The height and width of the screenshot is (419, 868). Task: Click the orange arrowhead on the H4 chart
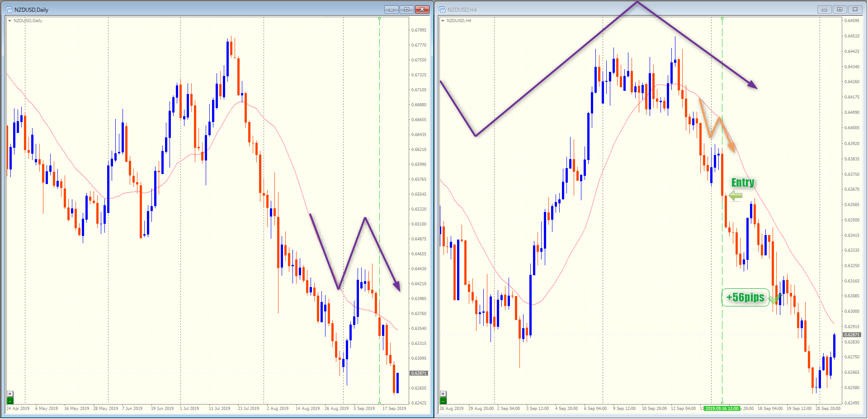[x=731, y=147]
